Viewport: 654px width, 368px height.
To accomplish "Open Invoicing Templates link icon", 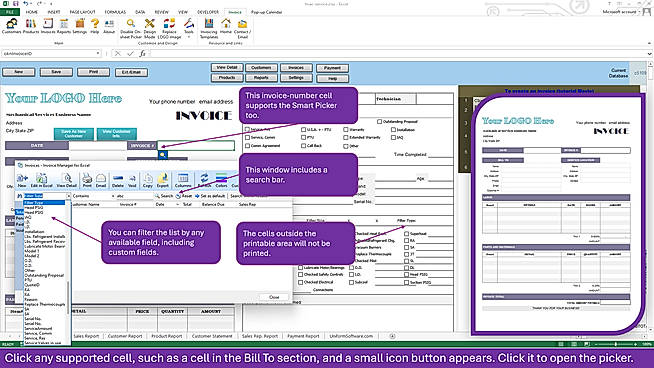I will 209,28.
